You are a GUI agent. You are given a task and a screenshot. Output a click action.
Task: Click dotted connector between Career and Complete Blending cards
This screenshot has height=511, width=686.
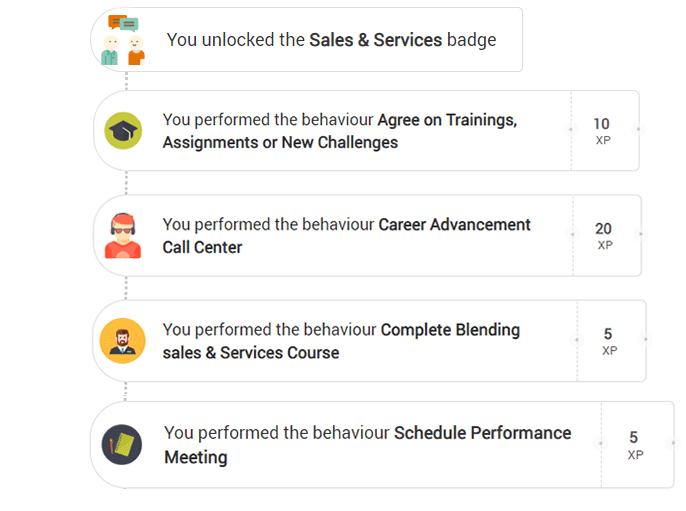click(126, 288)
